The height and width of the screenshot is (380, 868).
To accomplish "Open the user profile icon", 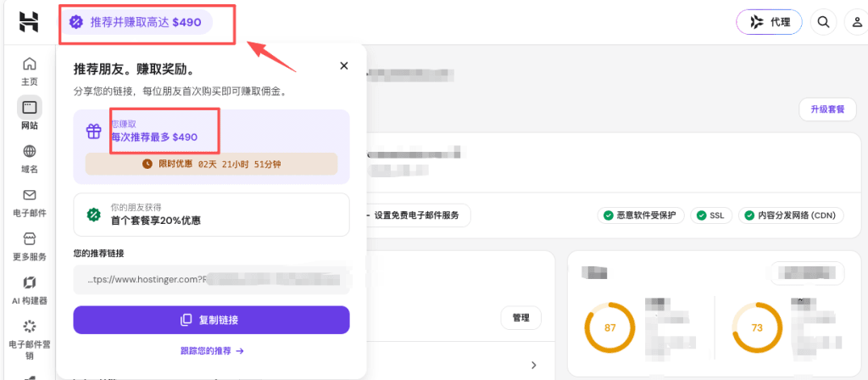I will [x=856, y=22].
